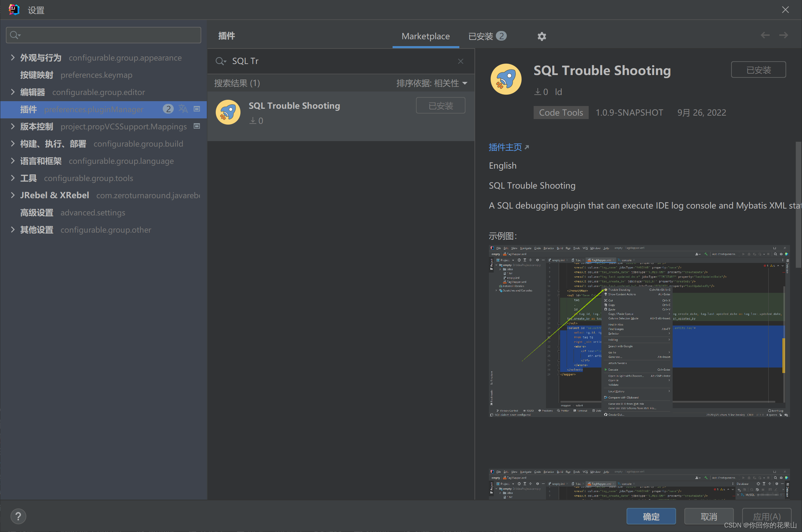Click the SQL Trouble Shooting rocket icon in results
802x532 pixels.
pos(228,112)
